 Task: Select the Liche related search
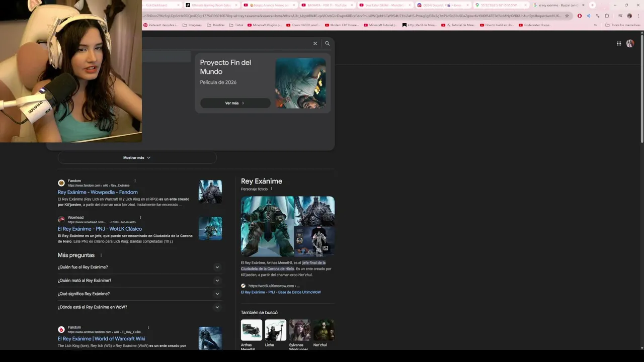276,334
